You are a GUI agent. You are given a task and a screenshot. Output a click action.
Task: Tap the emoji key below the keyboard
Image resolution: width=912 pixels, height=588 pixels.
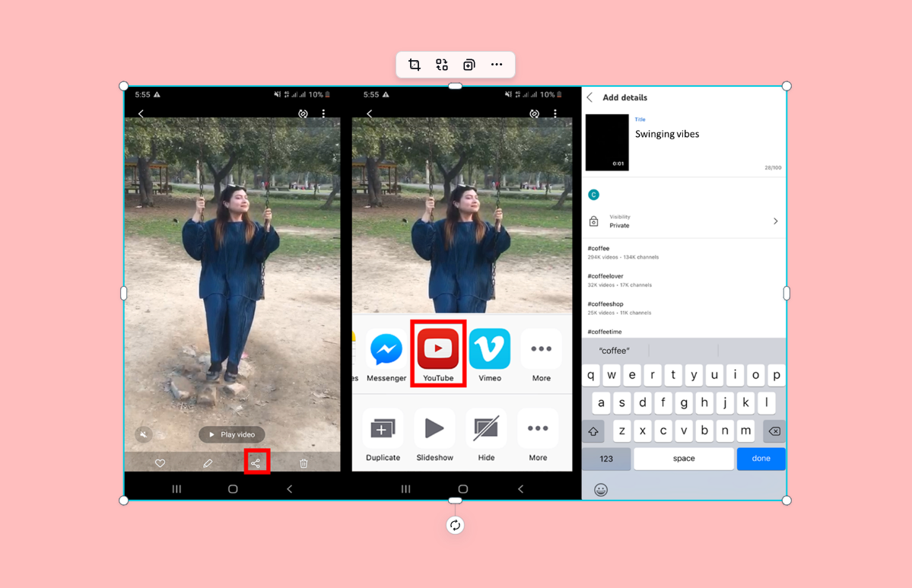coord(601,490)
